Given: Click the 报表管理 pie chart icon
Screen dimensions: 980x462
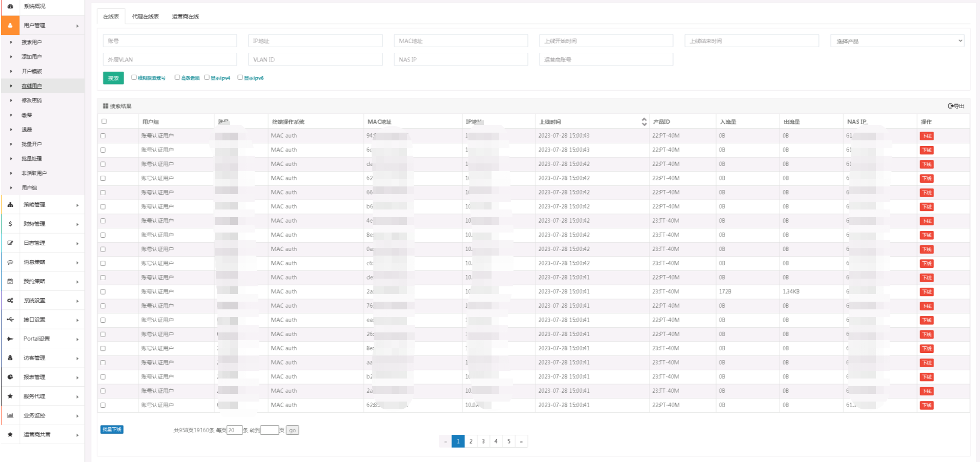Looking at the screenshot, I should tap(10, 377).
